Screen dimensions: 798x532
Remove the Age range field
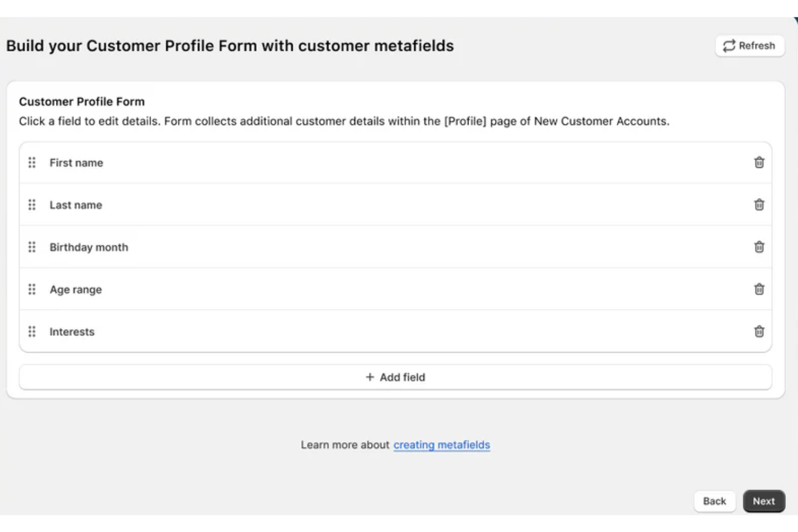[759, 289]
